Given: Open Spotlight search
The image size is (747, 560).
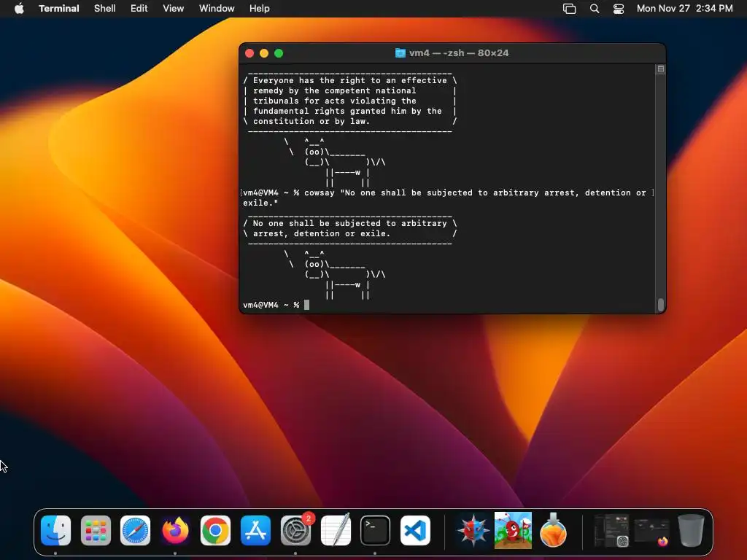Looking at the screenshot, I should coord(594,9).
